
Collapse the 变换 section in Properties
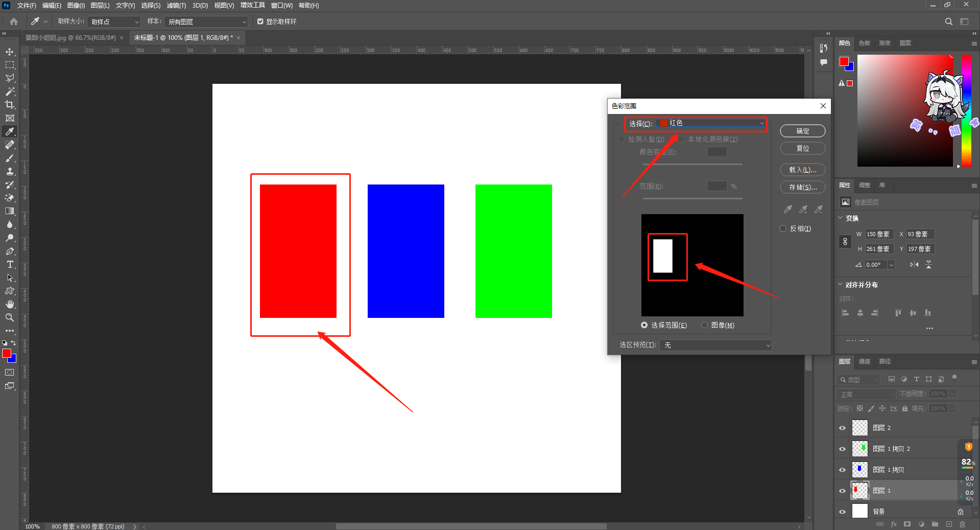click(x=840, y=218)
